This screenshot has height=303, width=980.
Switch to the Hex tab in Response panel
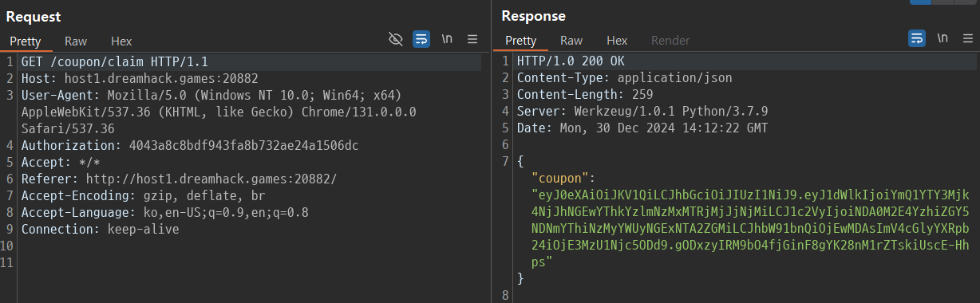click(617, 40)
